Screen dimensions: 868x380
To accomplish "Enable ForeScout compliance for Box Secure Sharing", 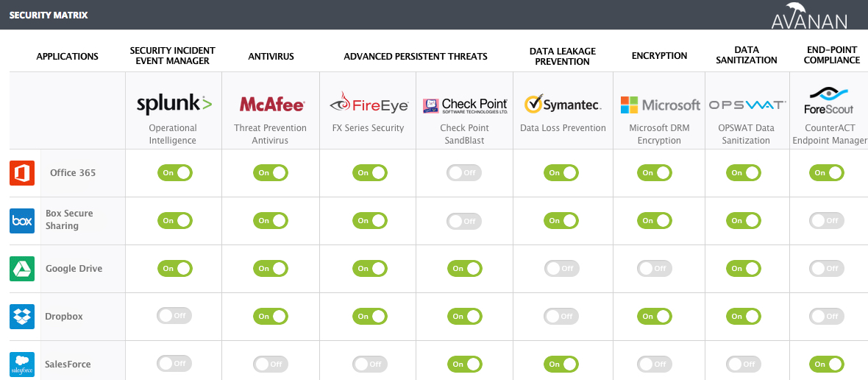I will (x=827, y=221).
